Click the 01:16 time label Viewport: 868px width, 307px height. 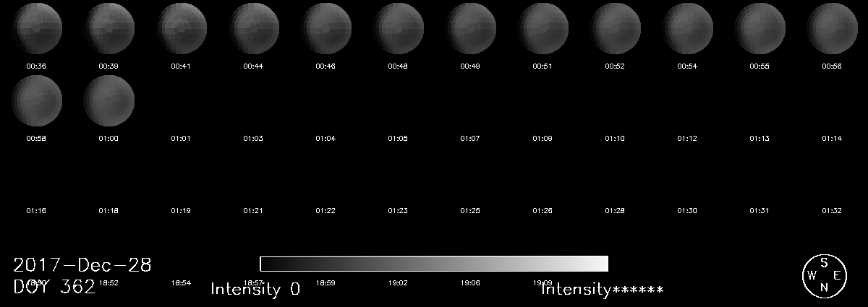36,210
